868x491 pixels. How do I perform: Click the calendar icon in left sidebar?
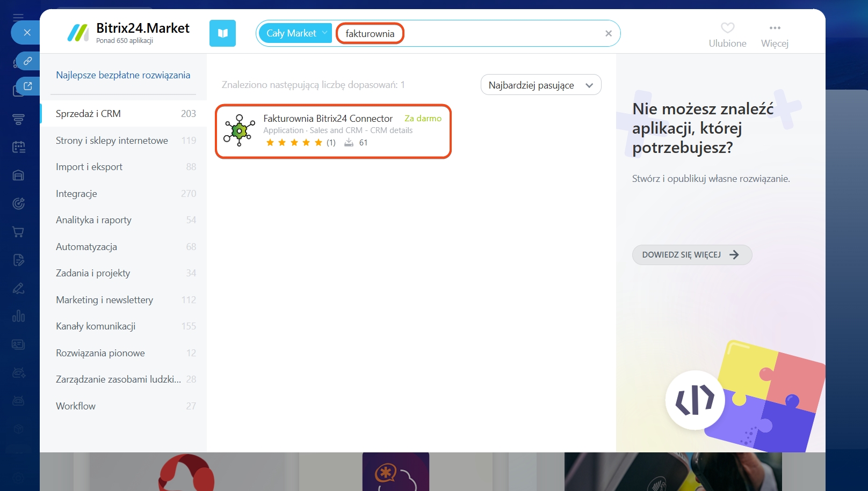point(18,147)
